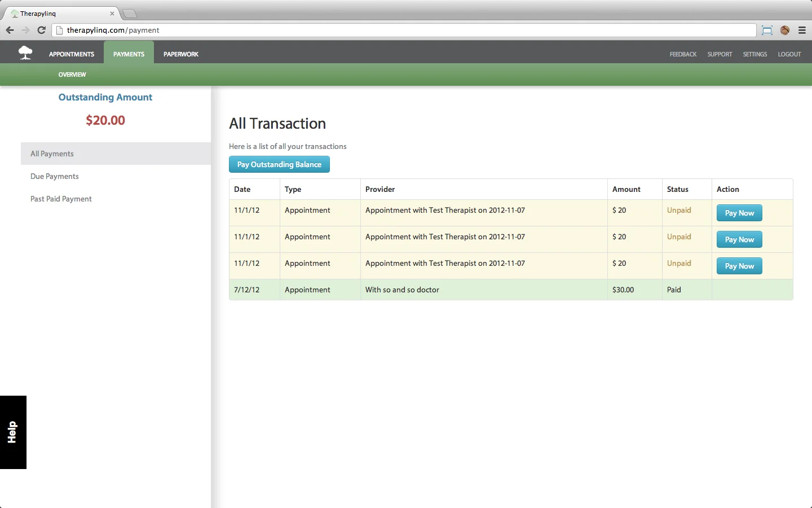This screenshot has width=812, height=508.
Task: Open the black Help side tab
Action: point(13,432)
